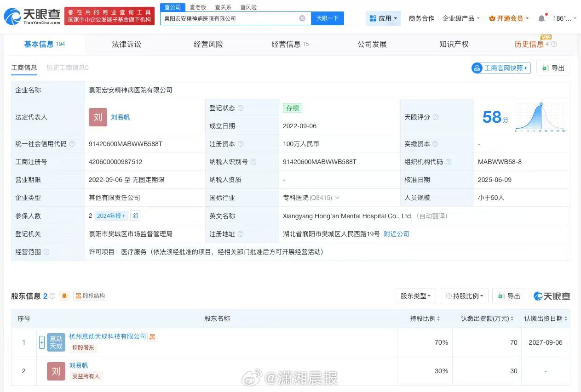Expand the 股东类型 dropdown
This screenshot has width=581, height=392.
click(415, 295)
